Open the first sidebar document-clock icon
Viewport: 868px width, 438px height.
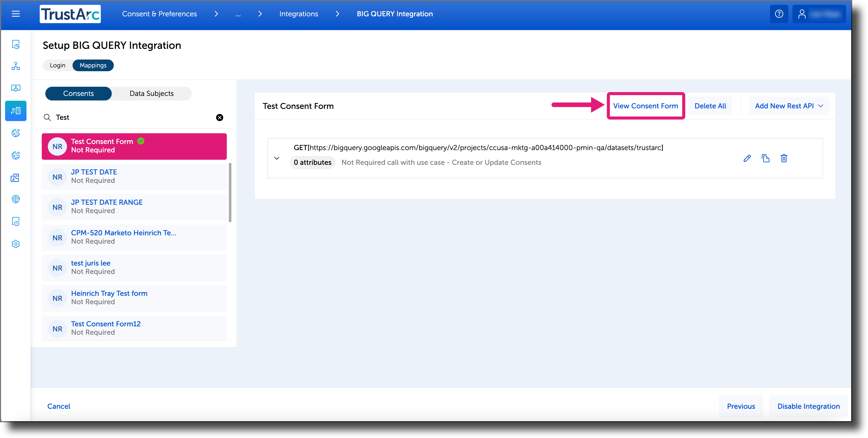click(16, 45)
